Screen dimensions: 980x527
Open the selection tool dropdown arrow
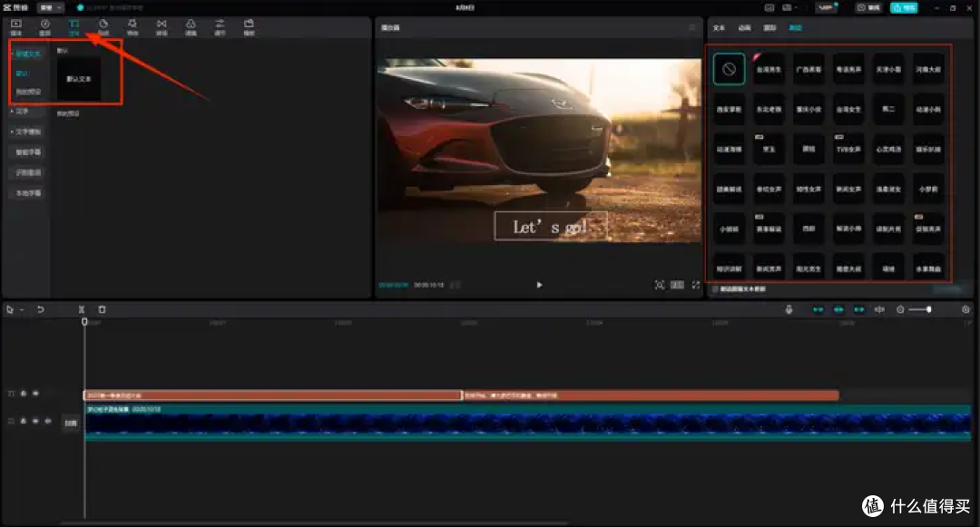pos(21,309)
